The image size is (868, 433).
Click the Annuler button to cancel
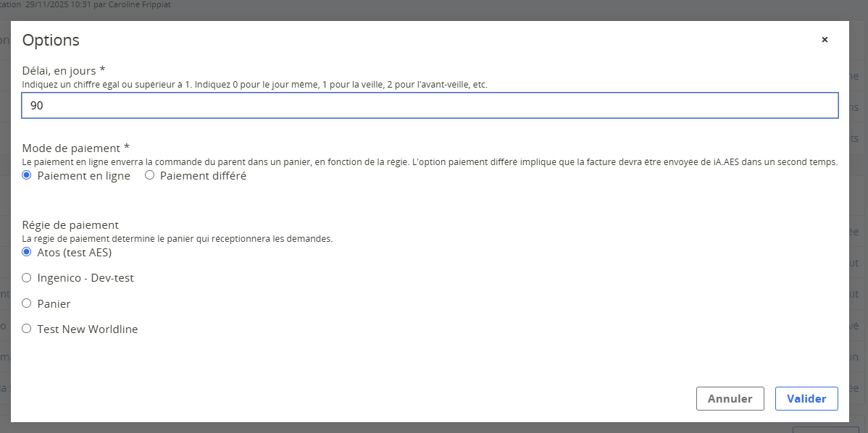tap(730, 398)
